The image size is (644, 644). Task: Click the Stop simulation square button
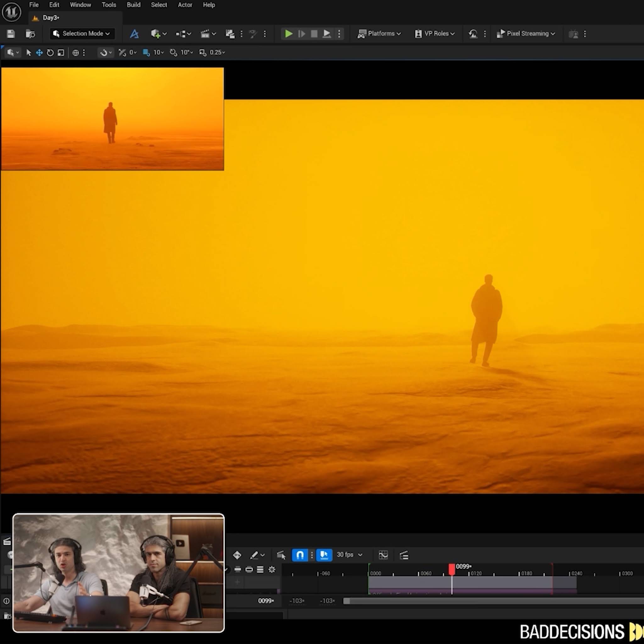point(314,34)
